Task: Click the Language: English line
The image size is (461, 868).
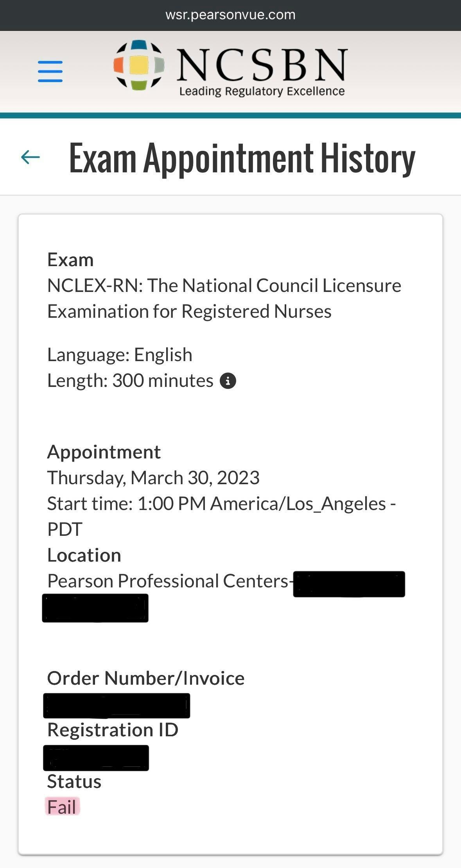Action: coord(120,355)
